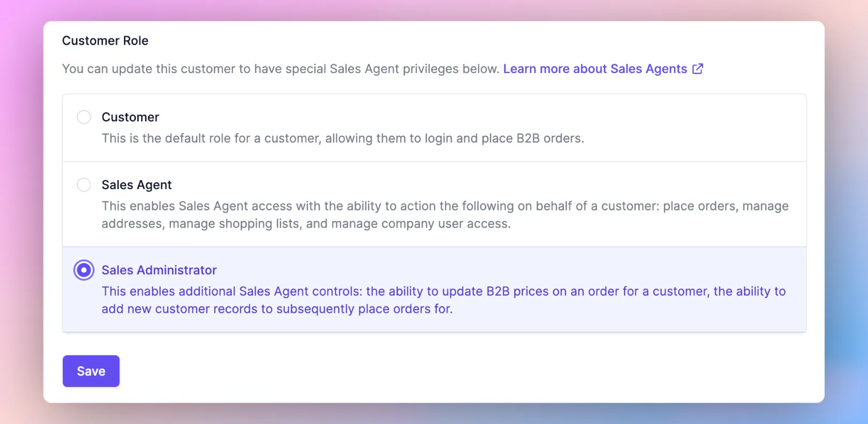Image resolution: width=868 pixels, height=424 pixels.
Task: Select the Customer radio button
Action: 84,117
